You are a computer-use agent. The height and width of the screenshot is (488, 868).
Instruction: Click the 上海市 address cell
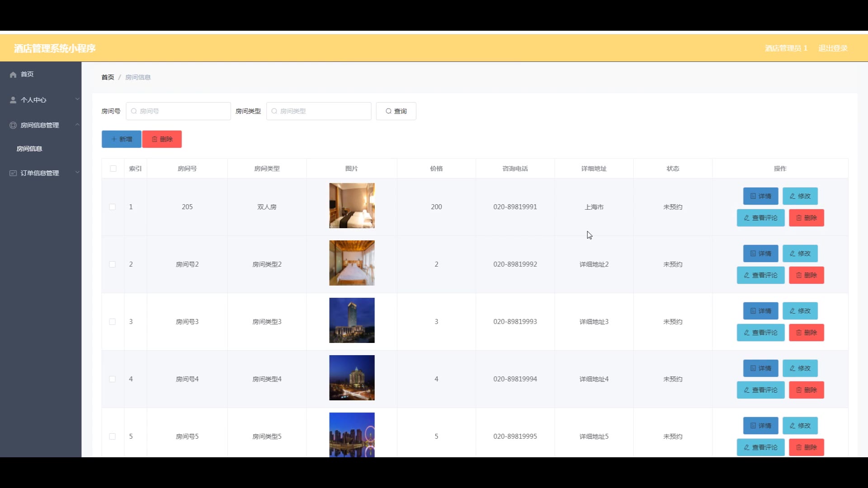pos(594,207)
